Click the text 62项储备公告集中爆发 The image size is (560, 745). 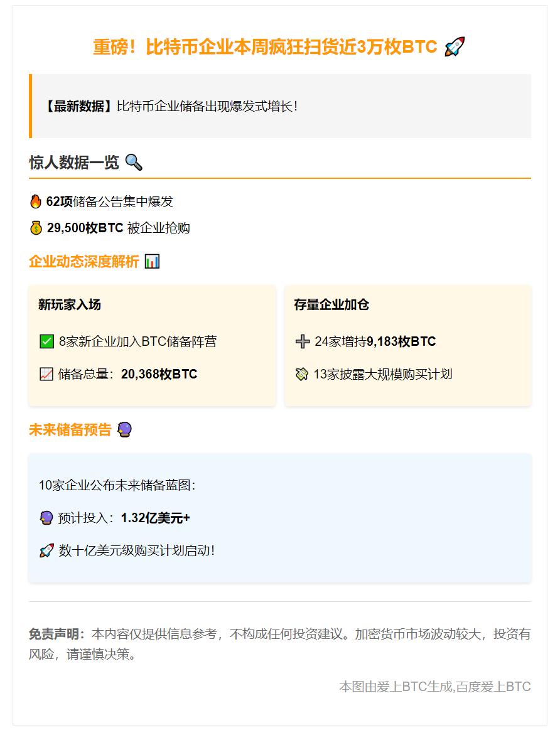109,201
